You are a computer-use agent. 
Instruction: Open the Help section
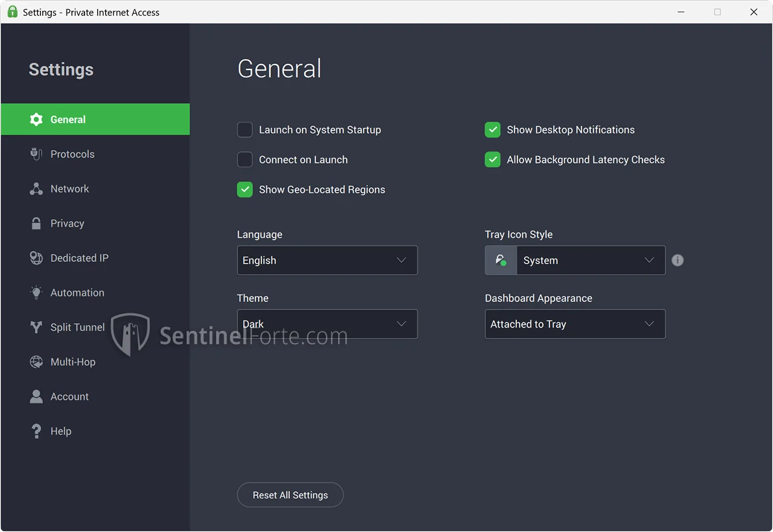click(x=95, y=431)
